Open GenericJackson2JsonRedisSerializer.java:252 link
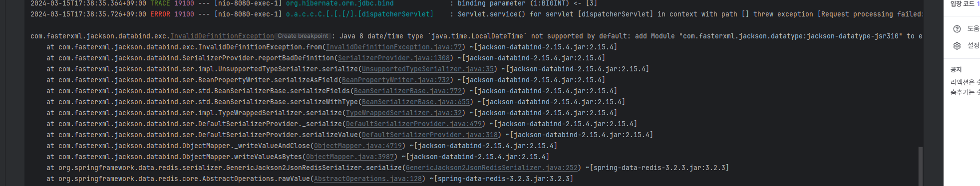Viewport: 980px width, 186px height. point(492,168)
